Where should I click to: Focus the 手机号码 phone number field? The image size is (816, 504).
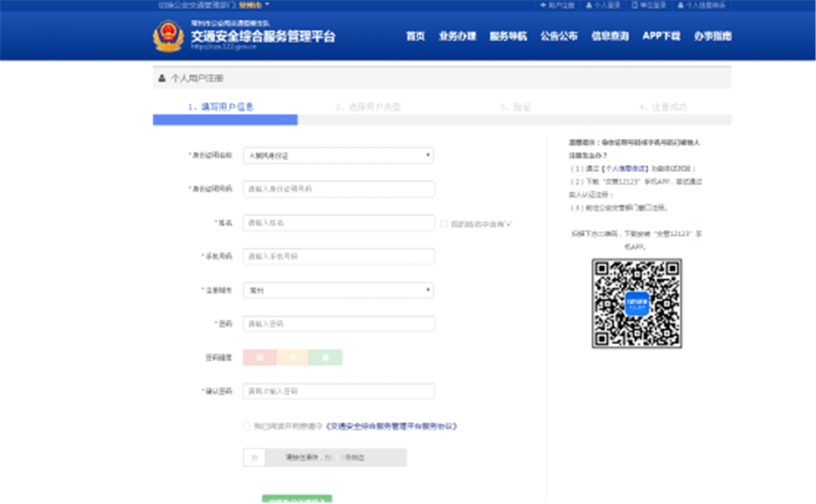(x=339, y=256)
